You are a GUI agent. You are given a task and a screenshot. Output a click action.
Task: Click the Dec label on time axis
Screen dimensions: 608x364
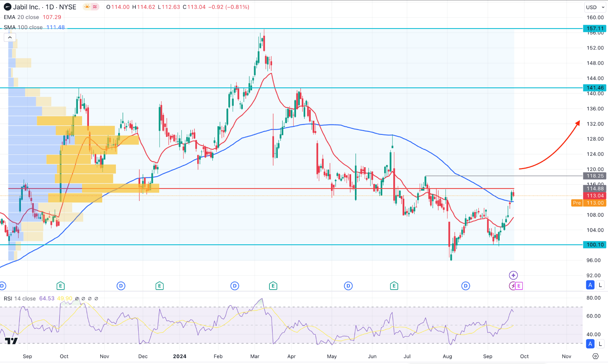click(143, 356)
